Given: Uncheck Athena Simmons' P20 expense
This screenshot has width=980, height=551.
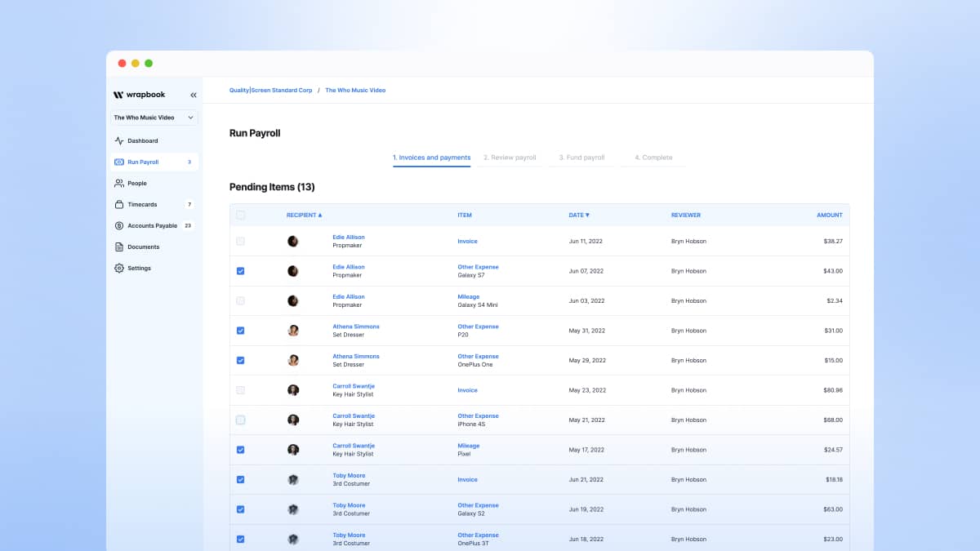Looking at the screenshot, I should click(240, 330).
